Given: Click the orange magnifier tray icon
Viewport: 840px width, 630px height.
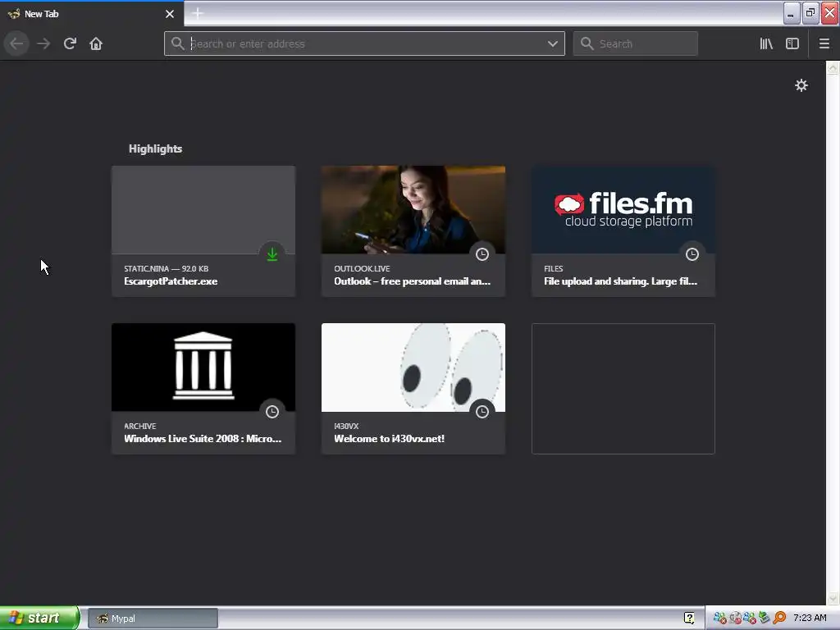Looking at the screenshot, I should click(x=779, y=618).
